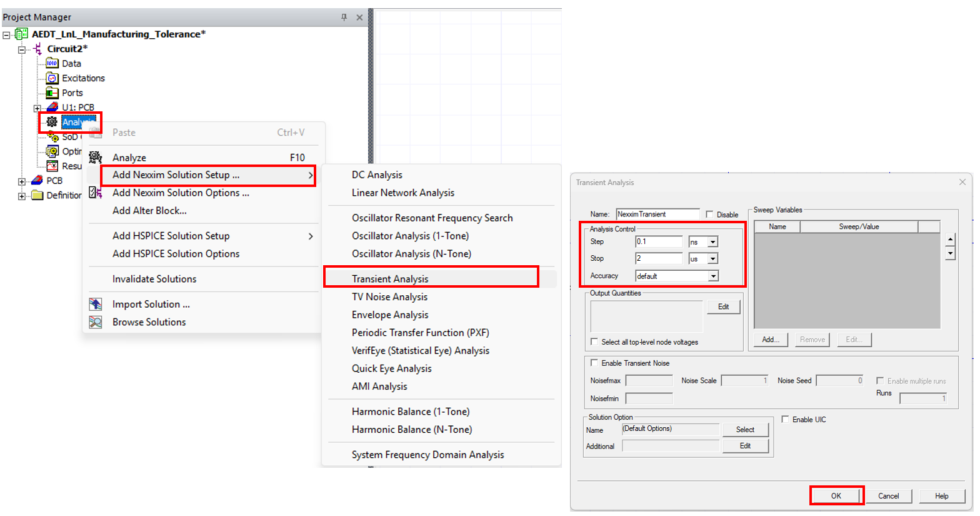Screen dimensions: 980x516
Task: Click the Browse Solutions menu icon
Action: click(95, 322)
